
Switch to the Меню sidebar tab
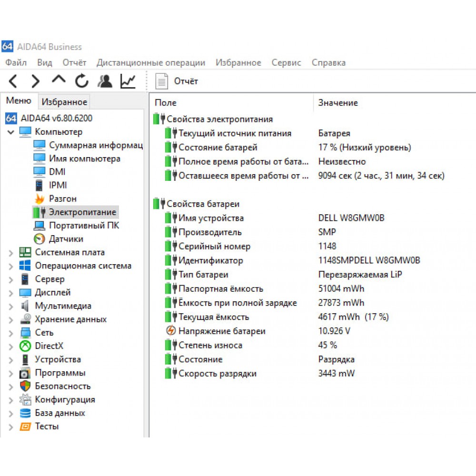(19, 100)
